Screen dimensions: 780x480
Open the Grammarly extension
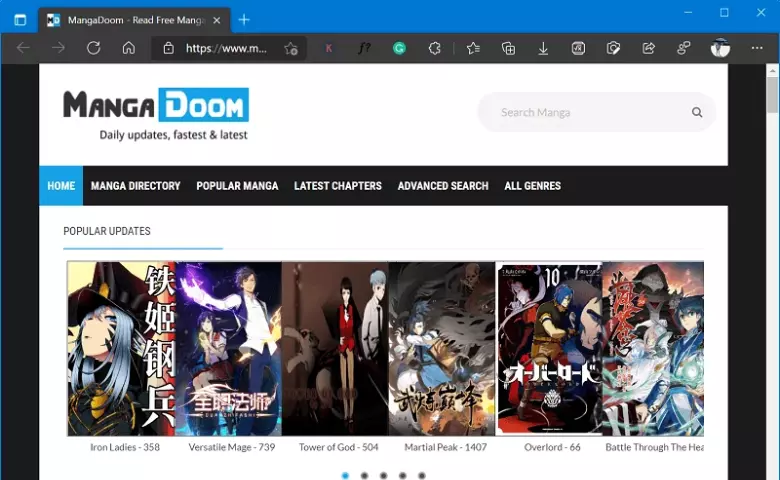pos(399,48)
